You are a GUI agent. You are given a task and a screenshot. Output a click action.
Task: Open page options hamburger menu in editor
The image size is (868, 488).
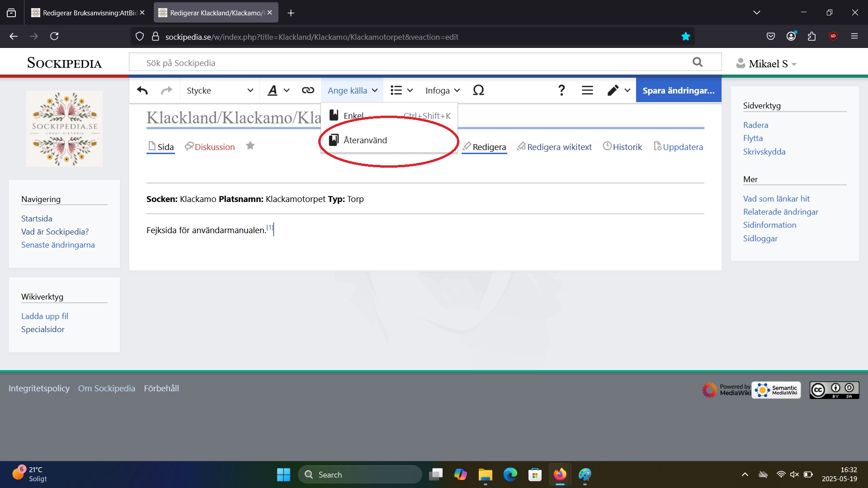point(587,90)
